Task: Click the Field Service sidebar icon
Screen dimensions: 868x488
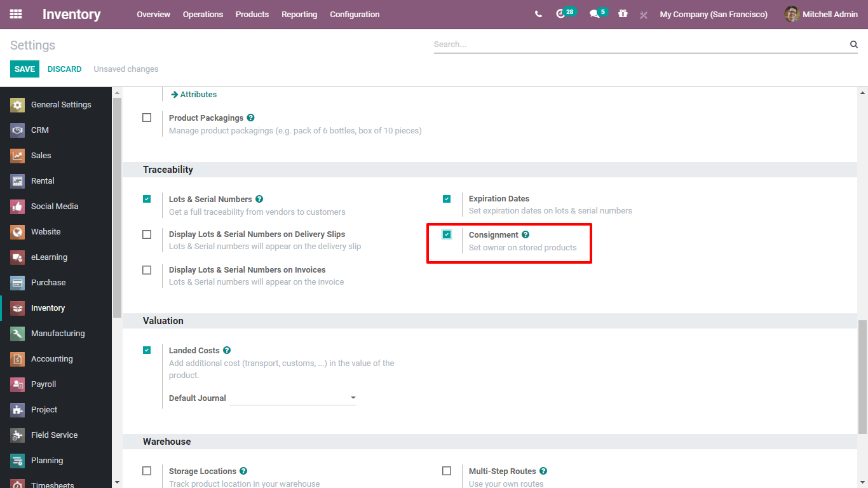Action: (18, 435)
